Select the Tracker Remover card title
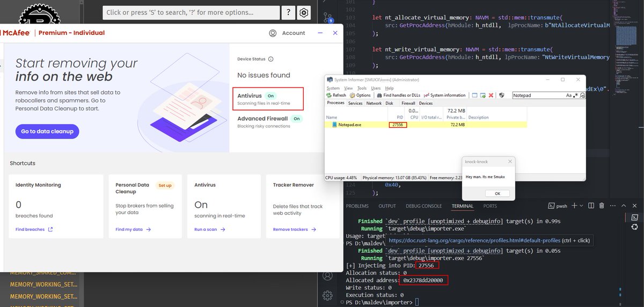 [293, 185]
